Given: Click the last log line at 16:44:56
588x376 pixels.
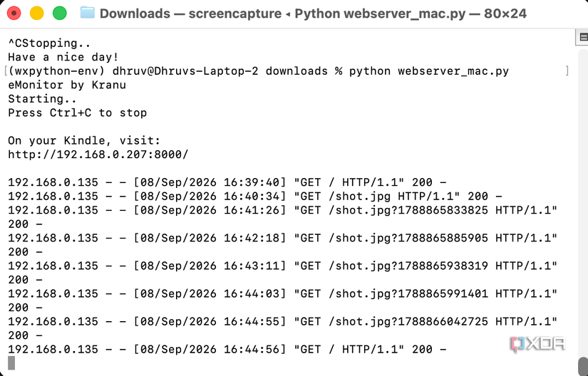Looking at the screenshot, I should point(227,350).
